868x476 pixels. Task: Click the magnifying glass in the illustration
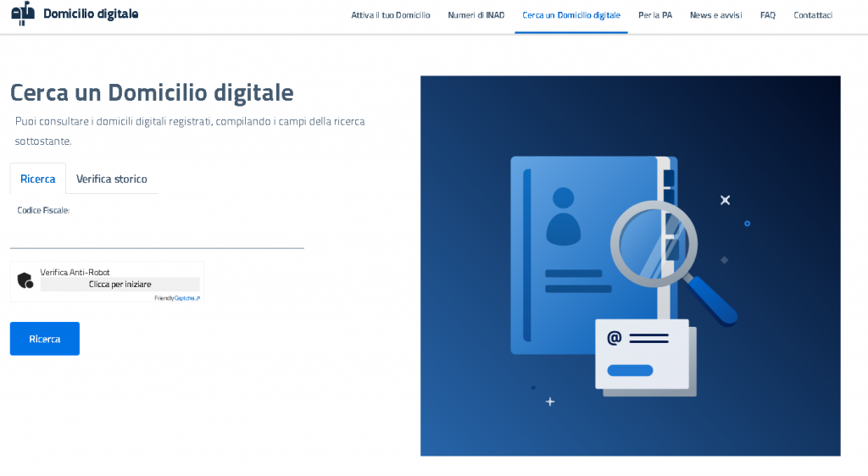pyautogui.click(x=654, y=244)
